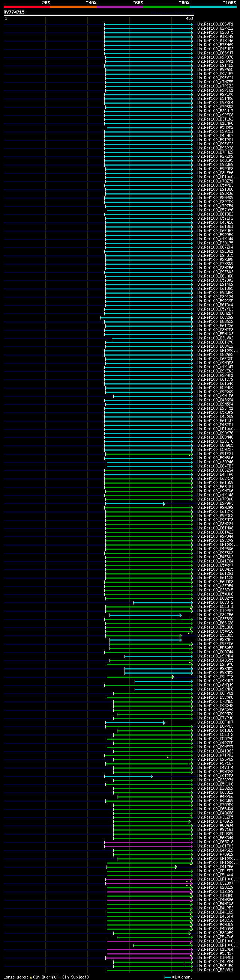Select the AV774715 query name label

tap(14, 12)
